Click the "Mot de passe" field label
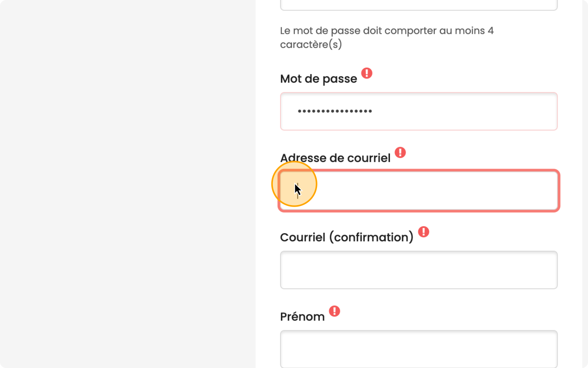The height and width of the screenshot is (368, 588). pyautogui.click(x=319, y=79)
